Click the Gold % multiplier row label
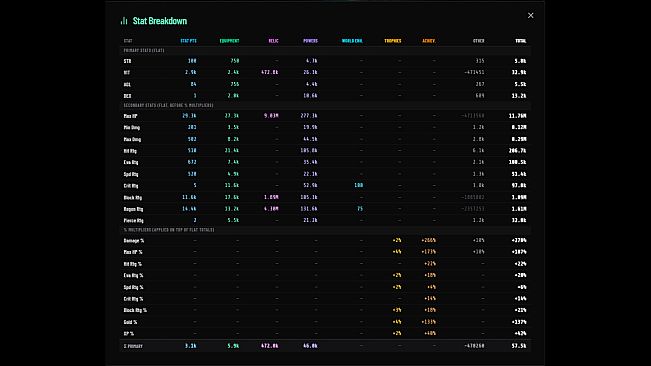This screenshot has width=651, height=366. 130,322
